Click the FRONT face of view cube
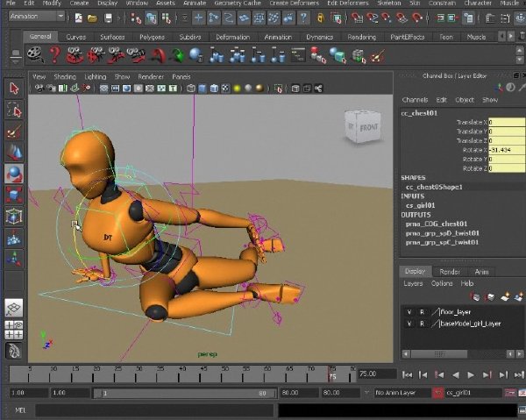Image resolution: width=526 pixels, height=420 pixels. pyautogui.click(x=369, y=128)
